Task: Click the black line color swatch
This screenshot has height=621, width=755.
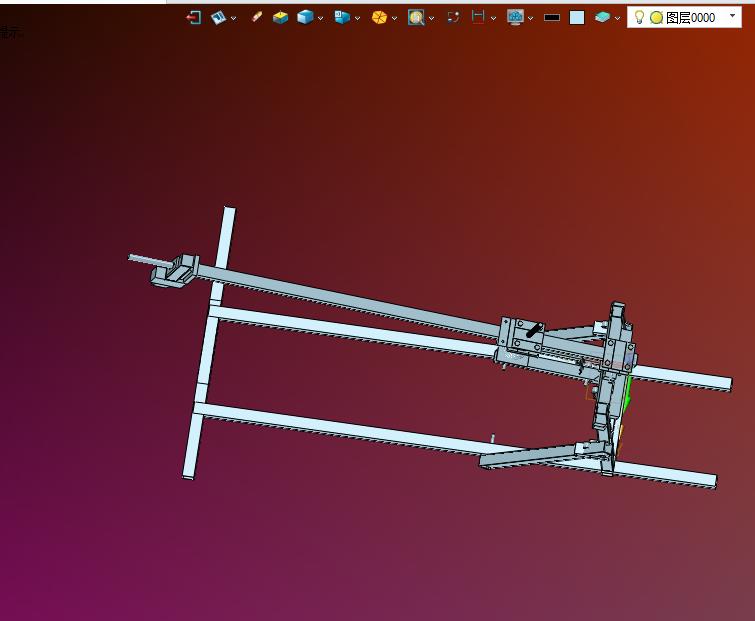Action: click(x=552, y=18)
